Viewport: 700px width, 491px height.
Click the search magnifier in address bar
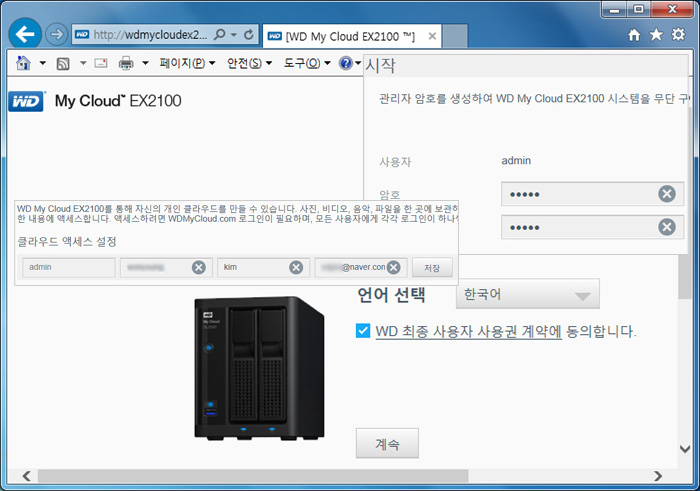[x=220, y=34]
